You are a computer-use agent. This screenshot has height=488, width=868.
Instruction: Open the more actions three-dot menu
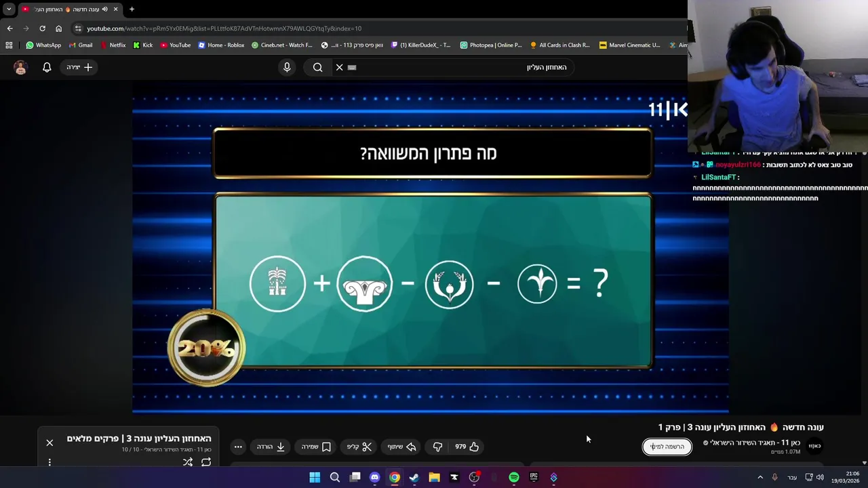pos(238,447)
